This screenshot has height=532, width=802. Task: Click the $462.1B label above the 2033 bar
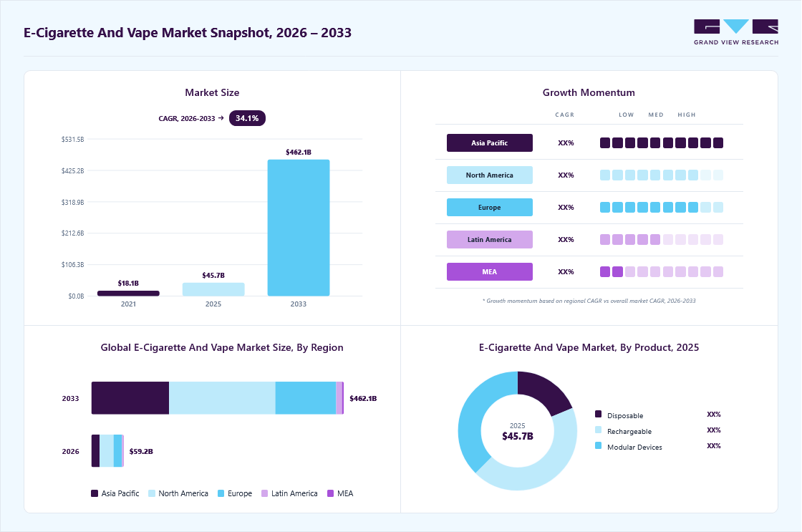point(299,152)
